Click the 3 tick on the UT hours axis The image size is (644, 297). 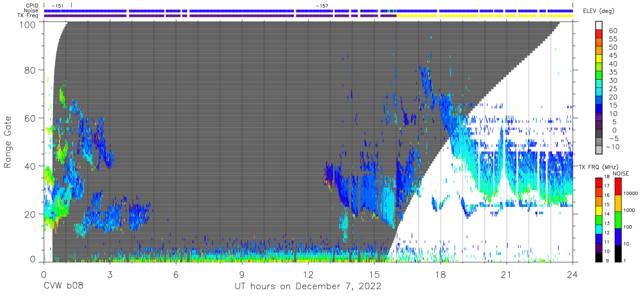110,274
